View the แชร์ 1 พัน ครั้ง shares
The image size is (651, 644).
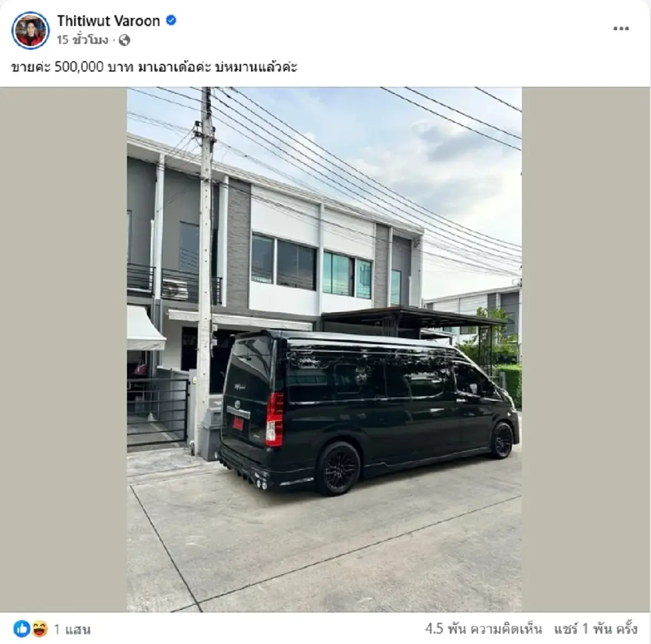coord(596,629)
